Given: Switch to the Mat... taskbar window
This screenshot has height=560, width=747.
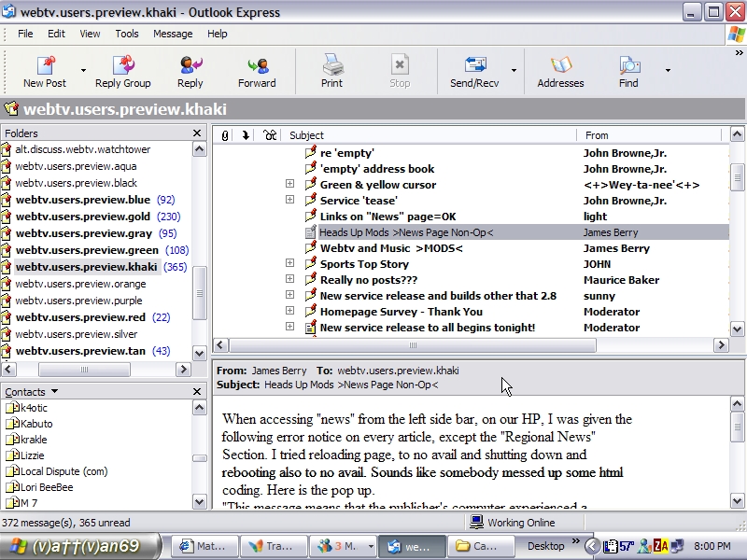Looking at the screenshot, I should (203, 546).
